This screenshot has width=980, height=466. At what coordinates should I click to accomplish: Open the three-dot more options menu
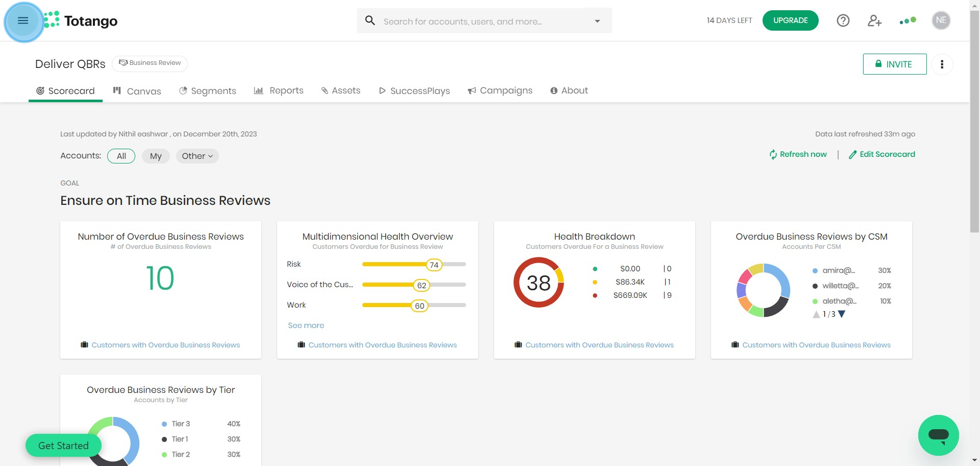pyautogui.click(x=942, y=64)
